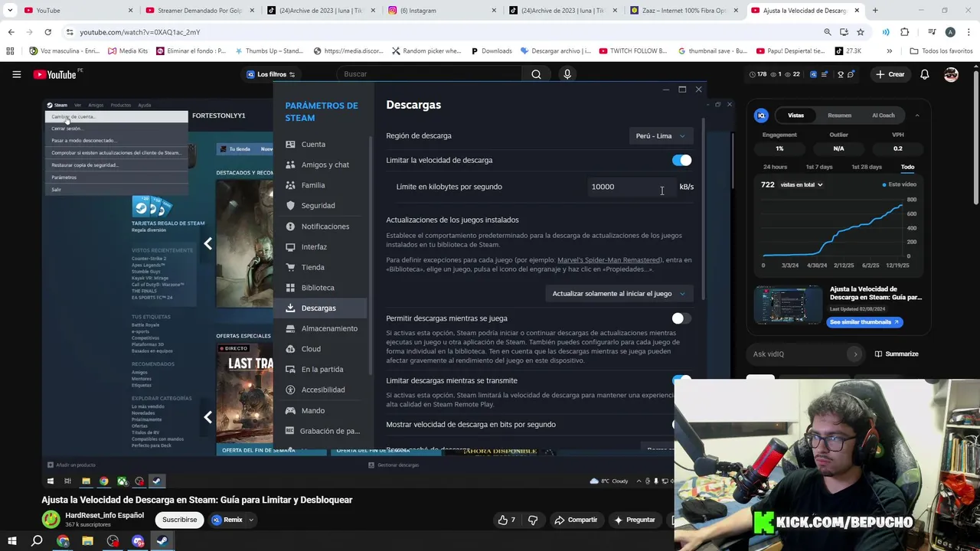Viewport: 980px width, 551px height.
Task: Click vidIQ video thumbnail preview
Action: point(789,306)
